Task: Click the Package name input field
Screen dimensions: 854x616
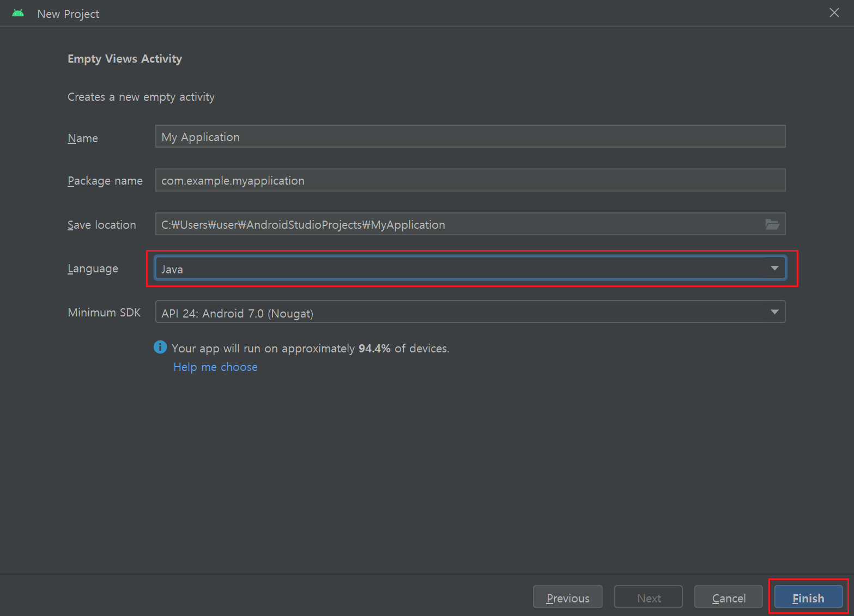Action: [470, 180]
